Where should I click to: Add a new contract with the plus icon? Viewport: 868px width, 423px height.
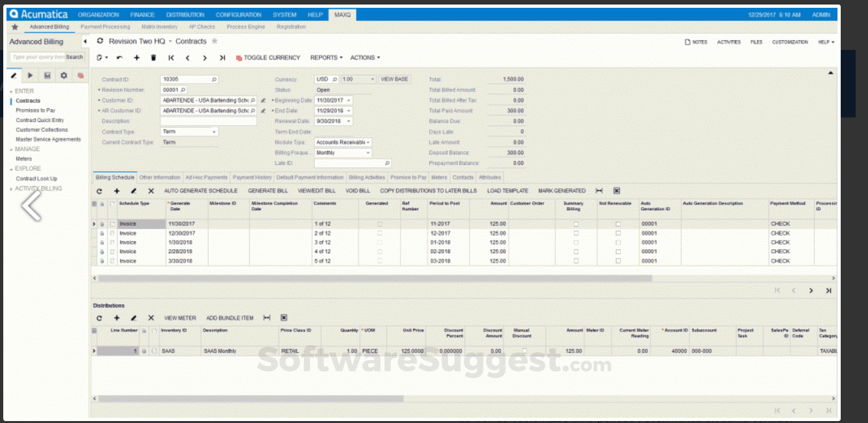click(x=136, y=58)
